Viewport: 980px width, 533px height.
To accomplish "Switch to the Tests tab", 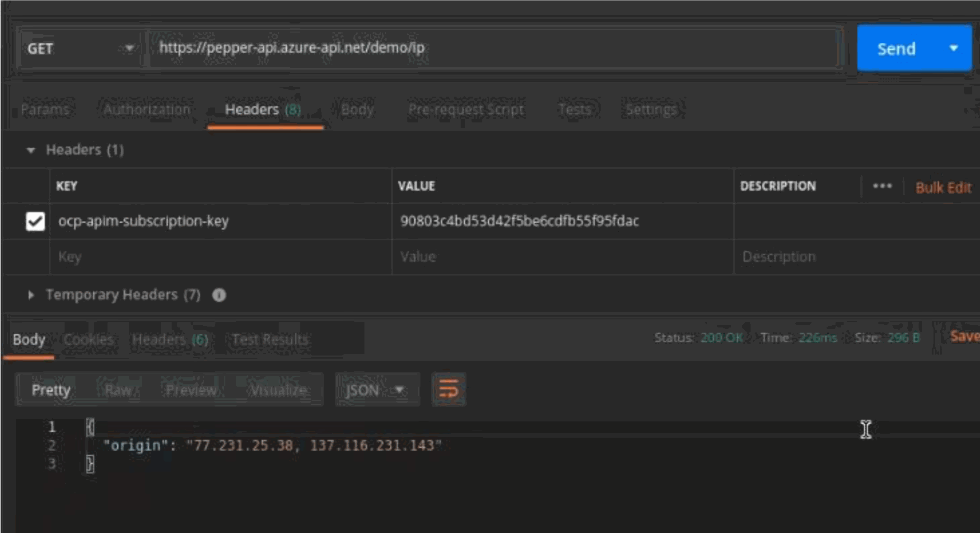I will tap(574, 109).
